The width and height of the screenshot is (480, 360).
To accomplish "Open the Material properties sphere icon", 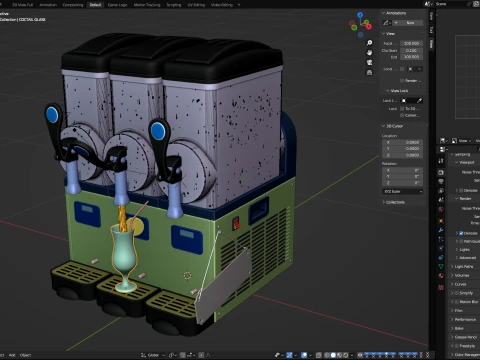I will pyautogui.click(x=441, y=276).
